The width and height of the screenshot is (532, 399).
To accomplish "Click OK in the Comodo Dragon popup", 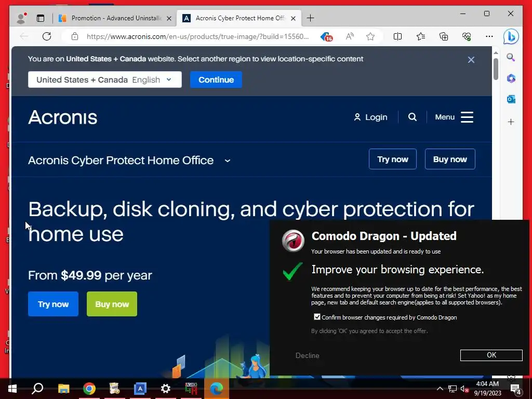I will [x=491, y=355].
